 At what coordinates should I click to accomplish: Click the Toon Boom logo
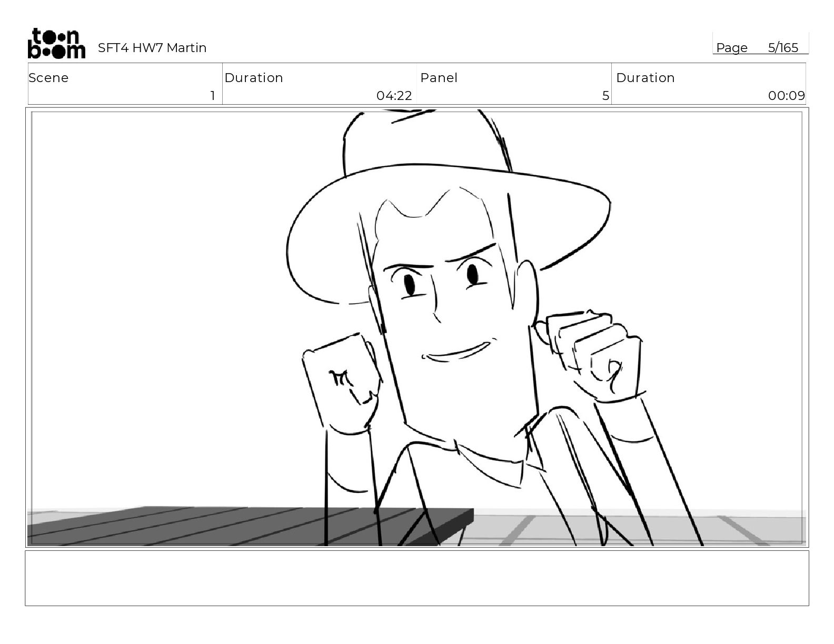pos(56,43)
